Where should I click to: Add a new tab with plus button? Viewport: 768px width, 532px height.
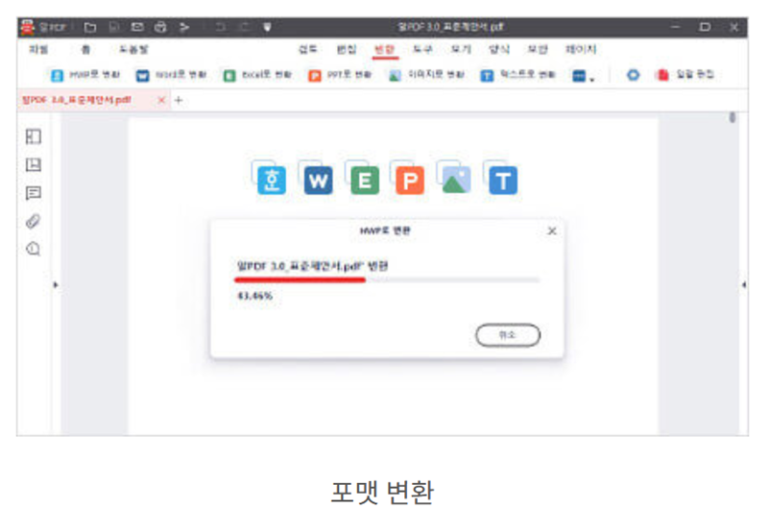[x=179, y=100]
